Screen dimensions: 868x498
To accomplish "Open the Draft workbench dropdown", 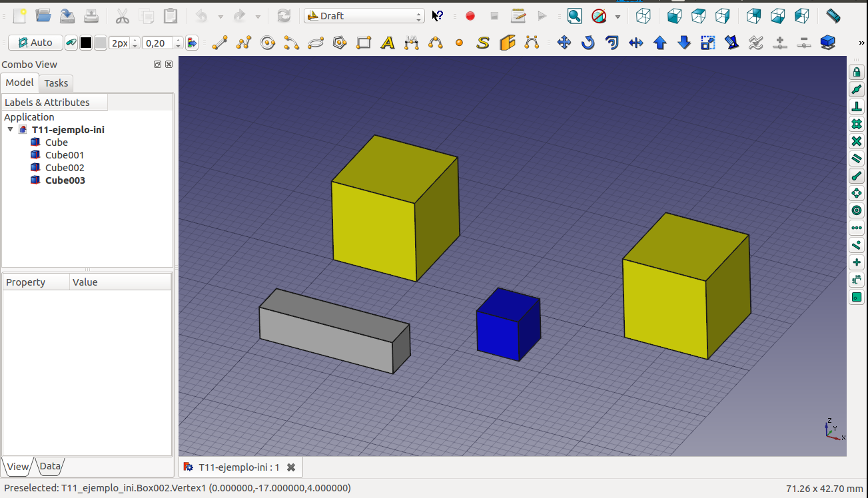I will 364,16.
